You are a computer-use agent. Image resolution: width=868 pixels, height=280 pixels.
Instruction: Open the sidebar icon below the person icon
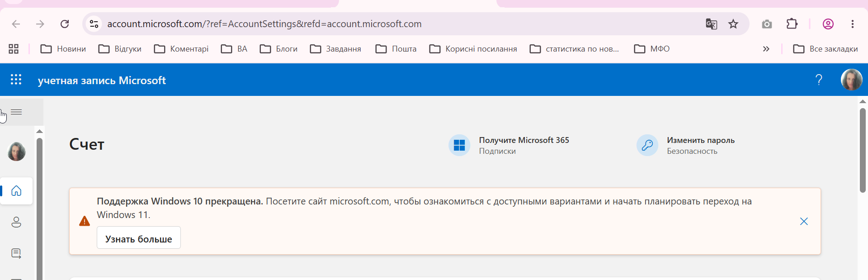(x=16, y=253)
